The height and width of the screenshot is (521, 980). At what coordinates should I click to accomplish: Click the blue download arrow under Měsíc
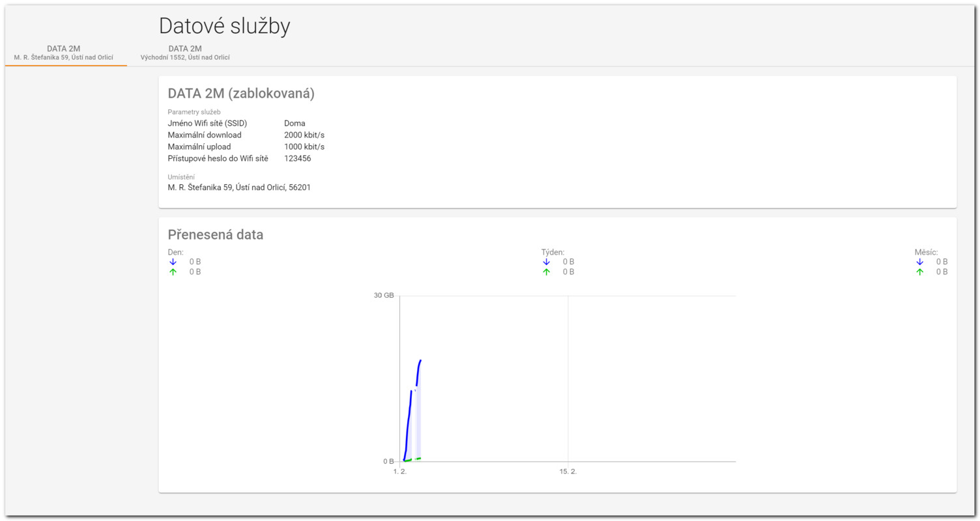pyautogui.click(x=919, y=262)
